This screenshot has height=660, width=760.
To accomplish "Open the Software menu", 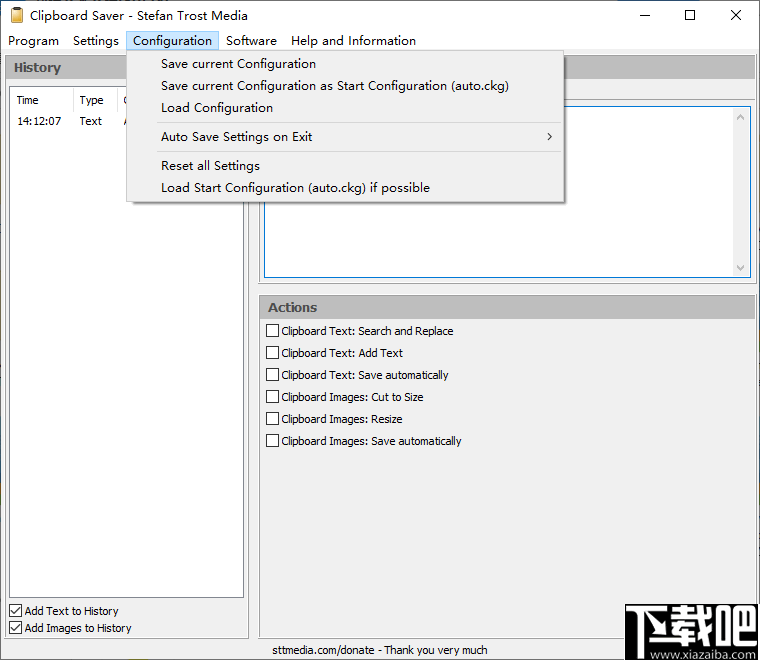I will coord(251,41).
